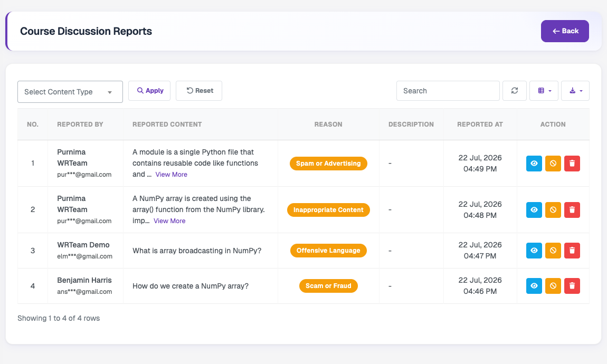Screen dimensions: 607x364
Task: Click the Course Discussion Reports heading
Action: (86, 31)
